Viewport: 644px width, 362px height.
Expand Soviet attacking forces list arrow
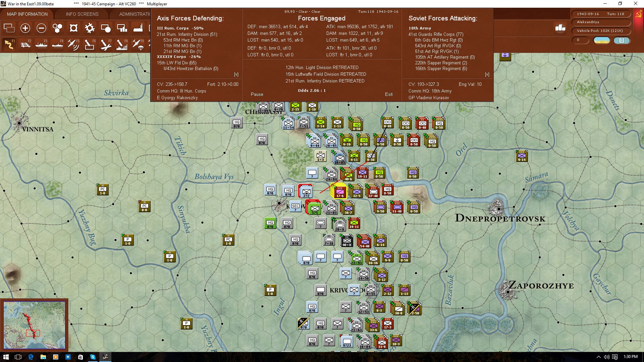(487, 74)
